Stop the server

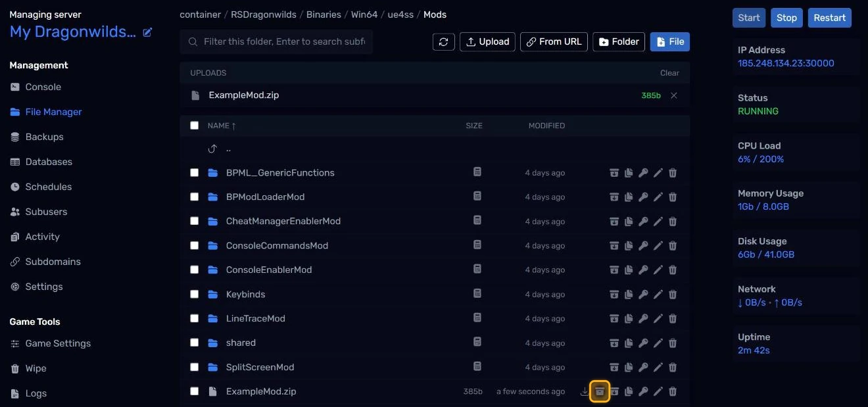click(786, 18)
